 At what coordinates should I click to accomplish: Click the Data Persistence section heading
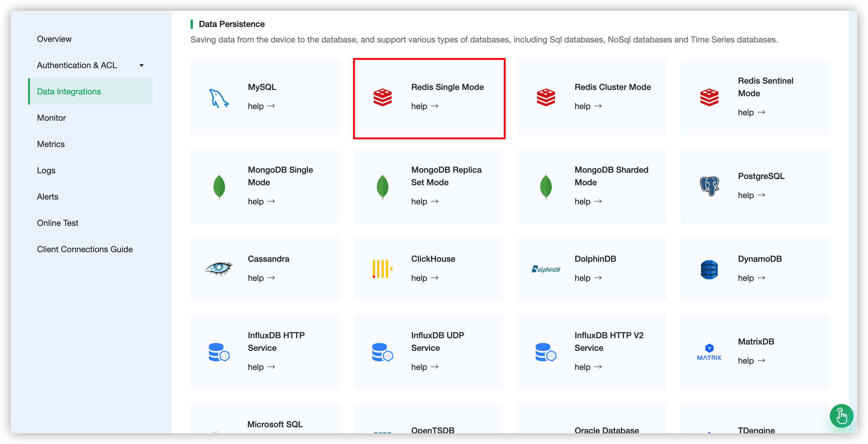pos(232,24)
